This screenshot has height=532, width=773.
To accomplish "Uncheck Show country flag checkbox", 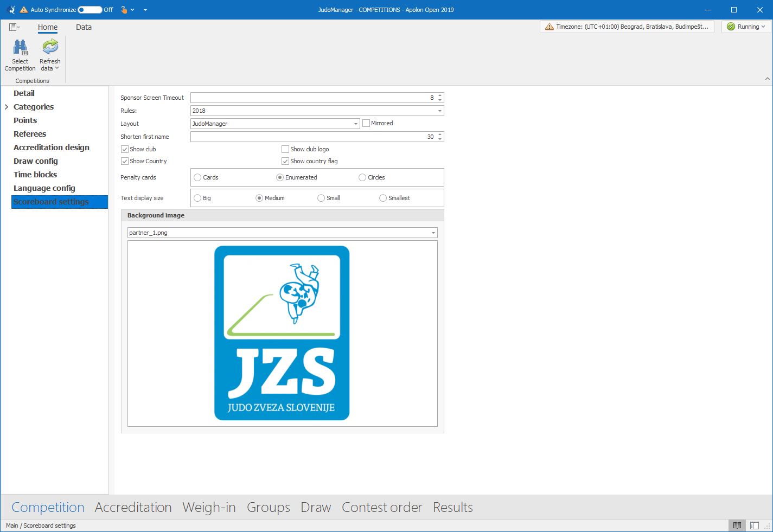I will click(x=285, y=161).
